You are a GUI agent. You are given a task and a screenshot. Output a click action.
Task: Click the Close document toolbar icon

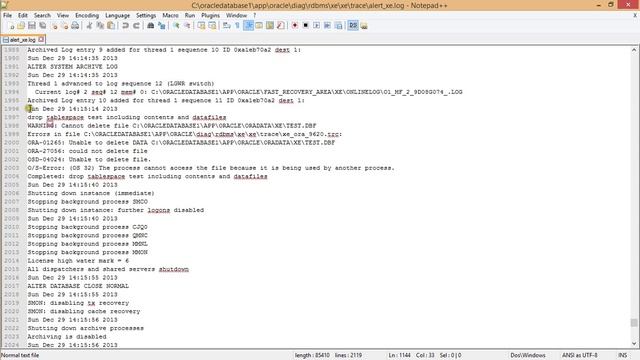54,26
